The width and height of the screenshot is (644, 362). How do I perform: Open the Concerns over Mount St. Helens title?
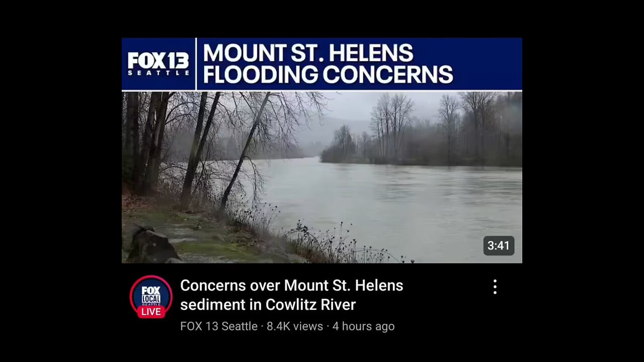point(292,295)
